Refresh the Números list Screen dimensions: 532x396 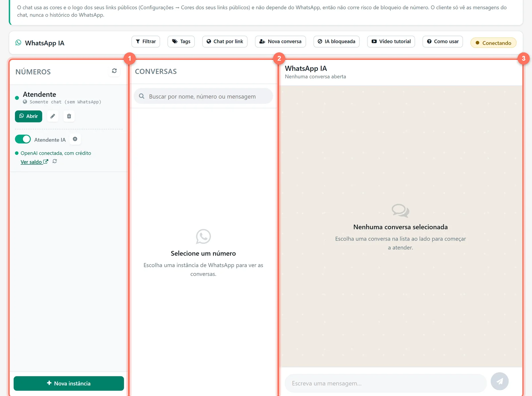coord(114,71)
